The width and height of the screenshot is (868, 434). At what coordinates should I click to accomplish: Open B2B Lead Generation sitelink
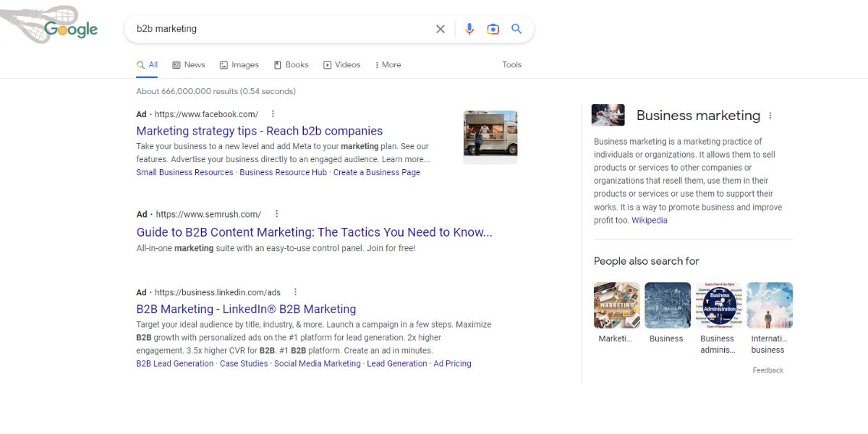pos(175,364)
